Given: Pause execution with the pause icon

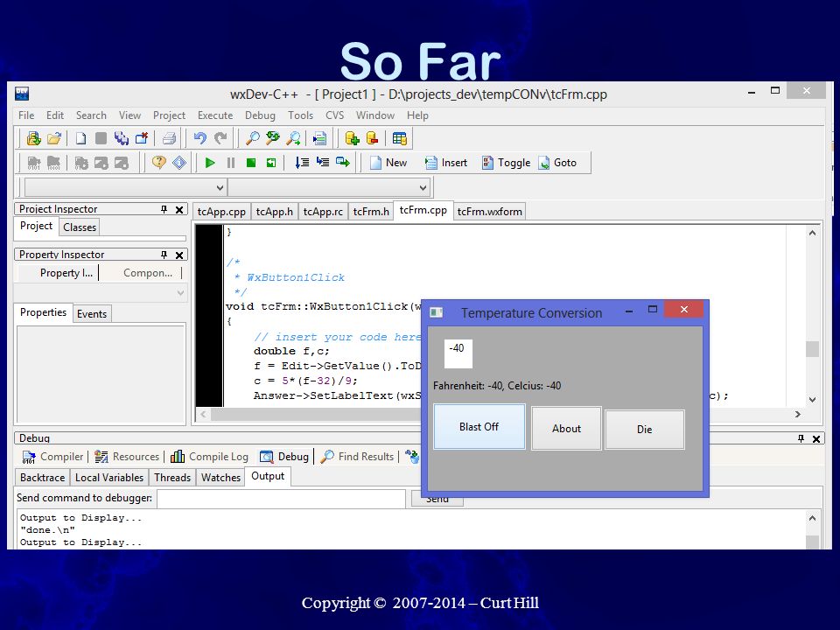Looking at the screenshot, I should pos(231,163).
